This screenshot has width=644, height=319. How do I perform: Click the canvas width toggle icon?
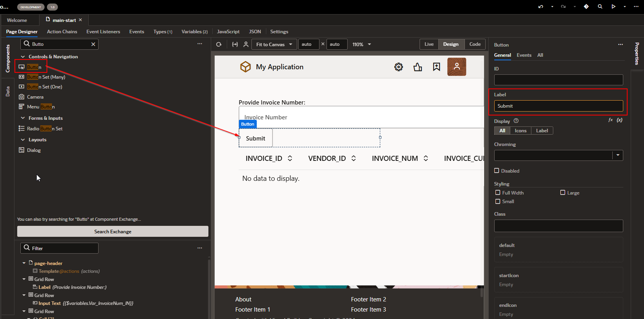(235, 45)
